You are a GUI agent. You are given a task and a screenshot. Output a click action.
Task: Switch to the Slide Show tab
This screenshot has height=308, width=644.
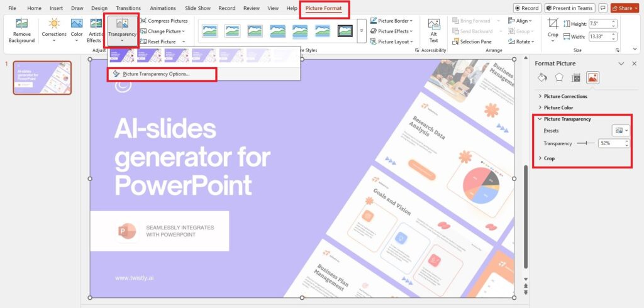click(196, 8)
